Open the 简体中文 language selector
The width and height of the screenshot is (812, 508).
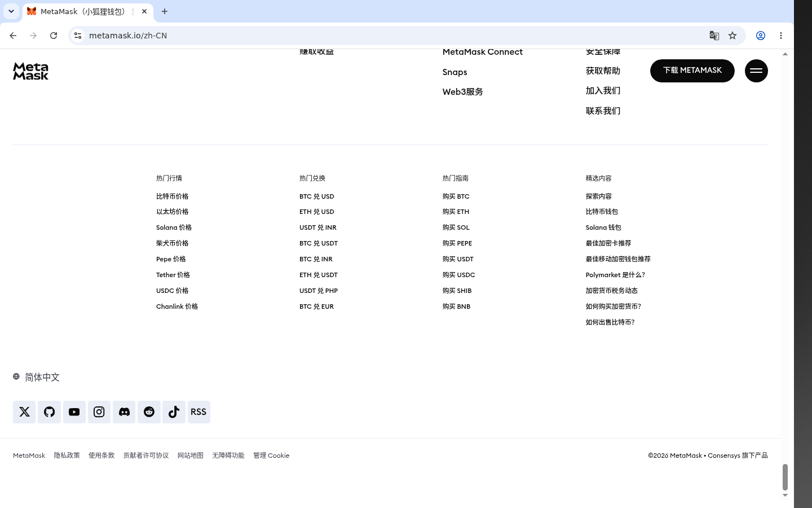click(37, 377)
